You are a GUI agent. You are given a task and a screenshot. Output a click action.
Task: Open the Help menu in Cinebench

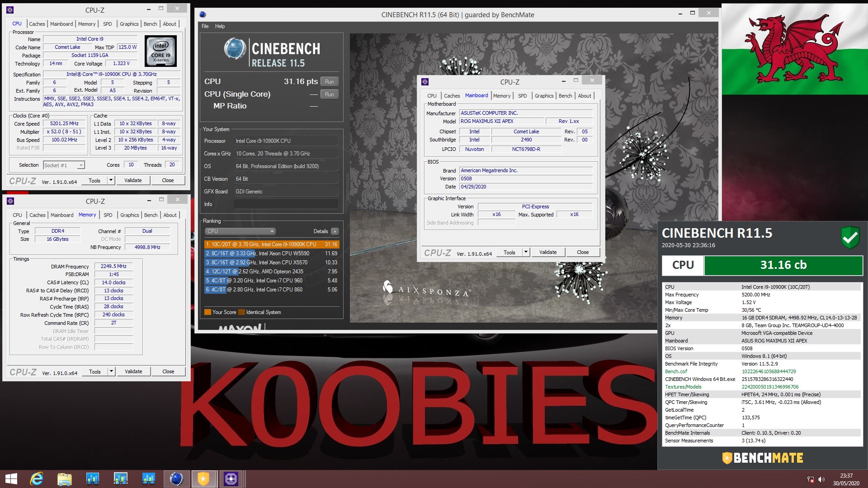tap(220, 26)
